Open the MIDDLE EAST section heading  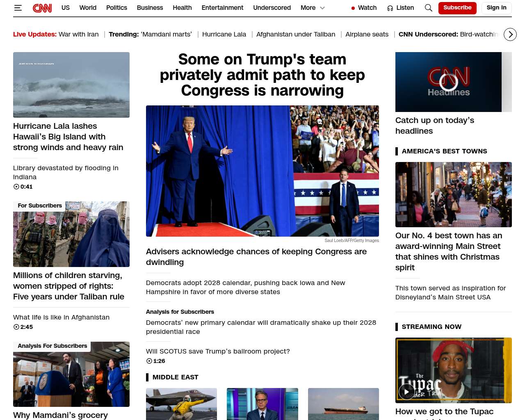pos(175,377)
